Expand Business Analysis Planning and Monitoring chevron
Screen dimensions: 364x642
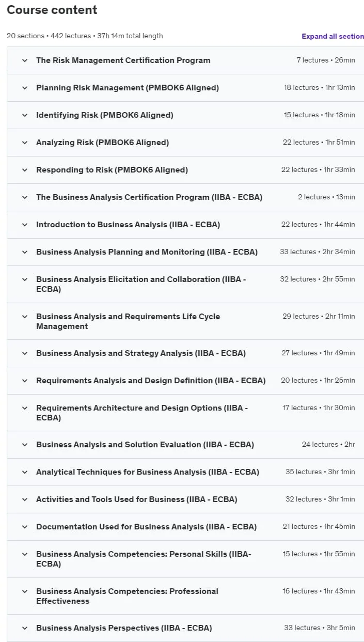pyautogui.click(x=24, y=252)
